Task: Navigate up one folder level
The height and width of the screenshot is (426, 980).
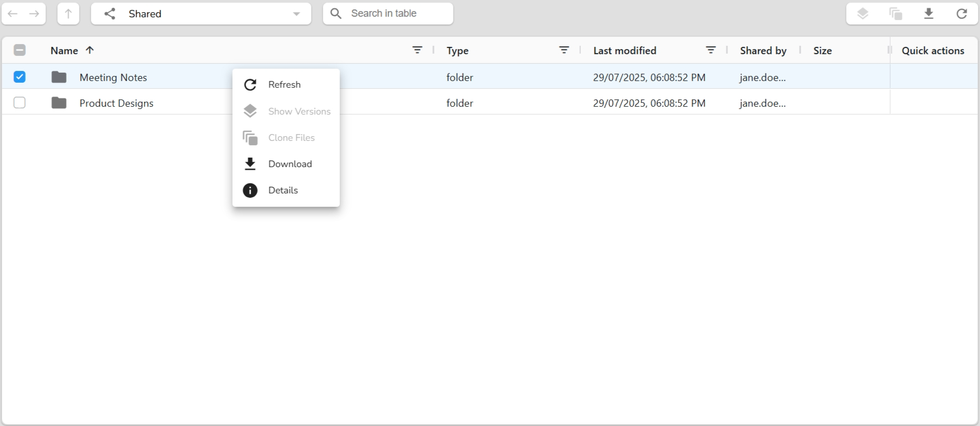Action: click(68, 13)
